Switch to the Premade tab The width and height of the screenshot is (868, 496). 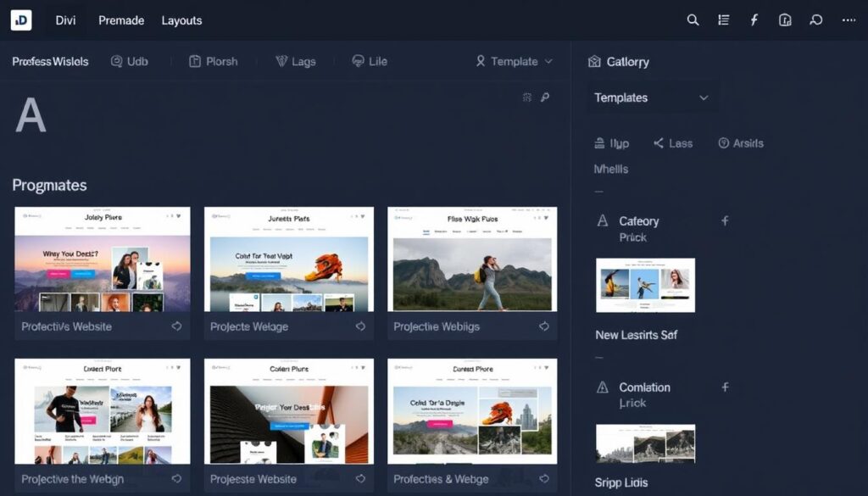click(x=120, y=20)
